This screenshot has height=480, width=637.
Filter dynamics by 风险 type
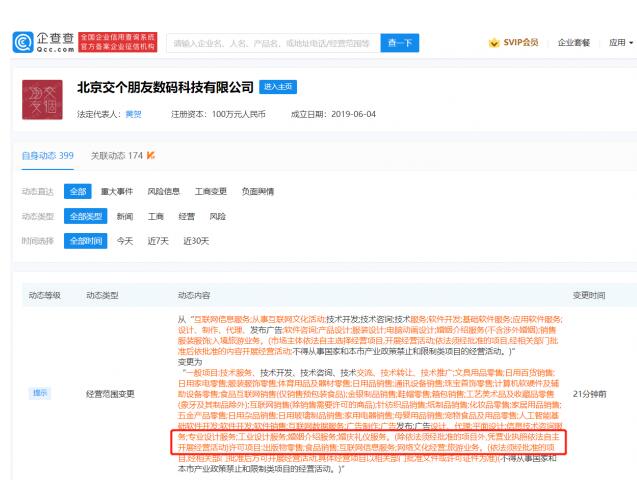(217, 216)
